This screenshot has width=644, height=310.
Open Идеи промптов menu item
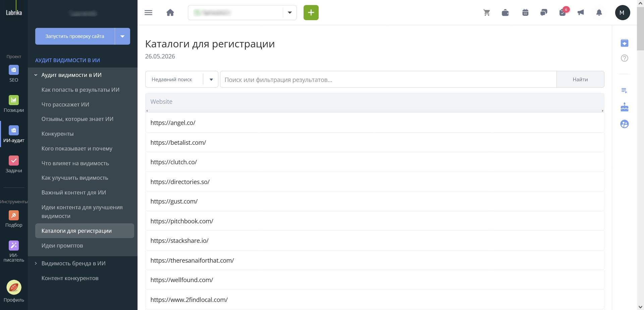point(62,246)
